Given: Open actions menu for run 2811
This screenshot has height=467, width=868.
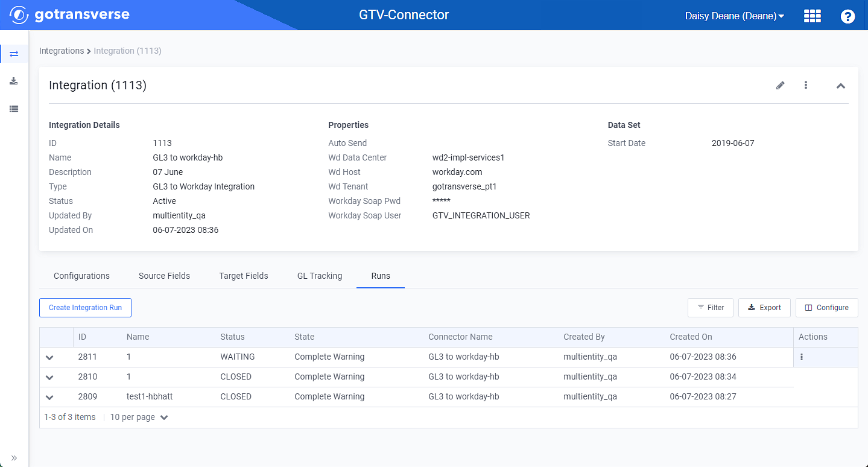Looking at the screenshot, I should tap(802, 357).
